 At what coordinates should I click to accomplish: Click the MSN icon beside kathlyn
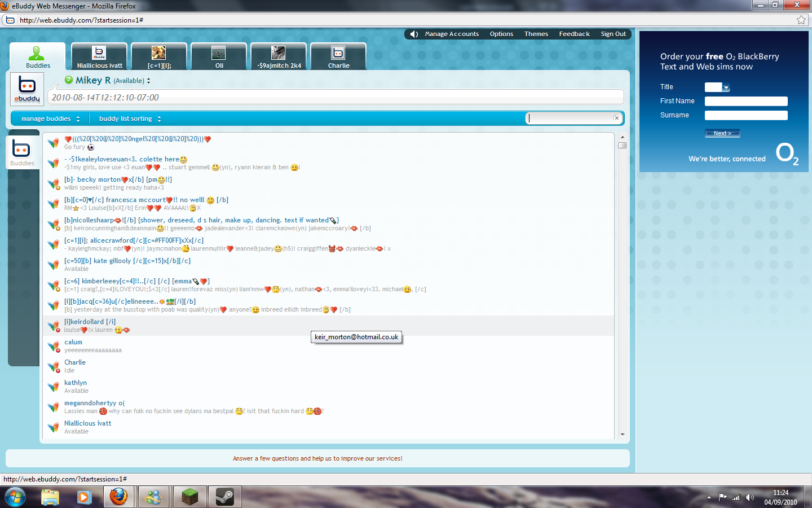point(54,387)
